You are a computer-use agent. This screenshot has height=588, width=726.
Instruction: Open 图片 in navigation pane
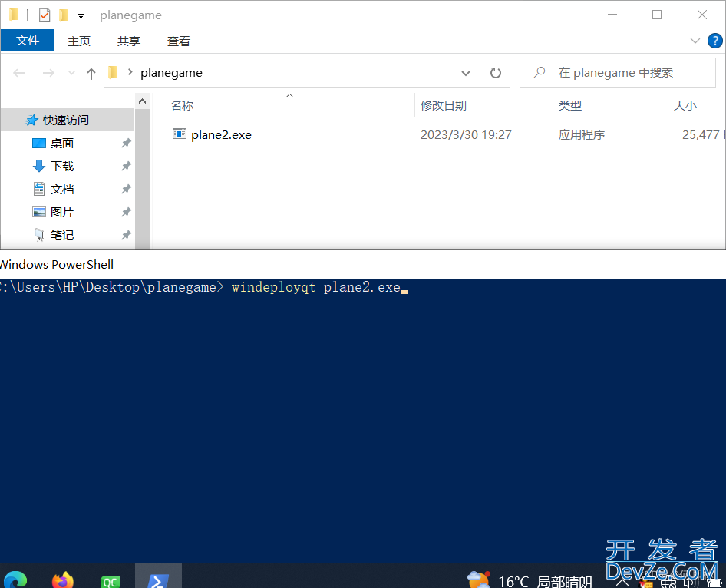click(61, 212)
